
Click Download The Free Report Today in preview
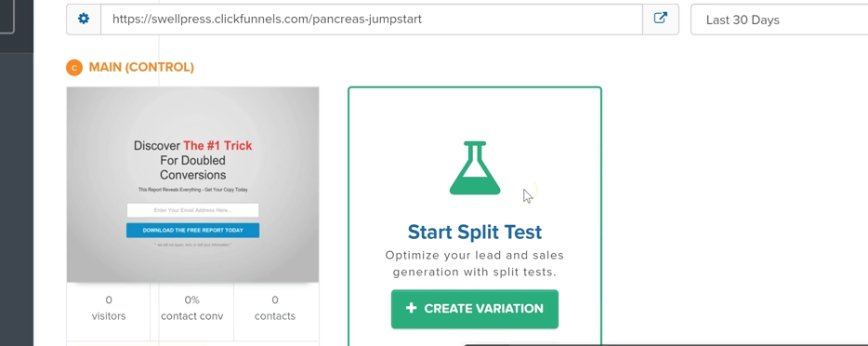coord(192,231)
